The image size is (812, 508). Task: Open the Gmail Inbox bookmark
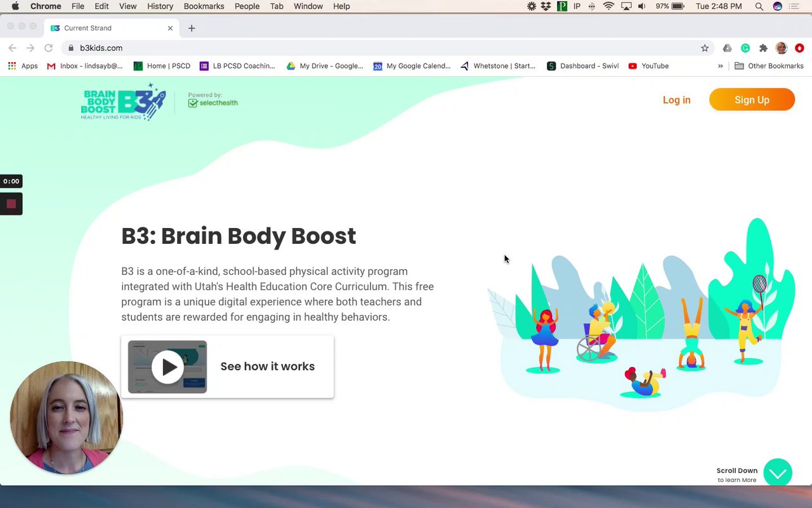(x=85, y=66)
